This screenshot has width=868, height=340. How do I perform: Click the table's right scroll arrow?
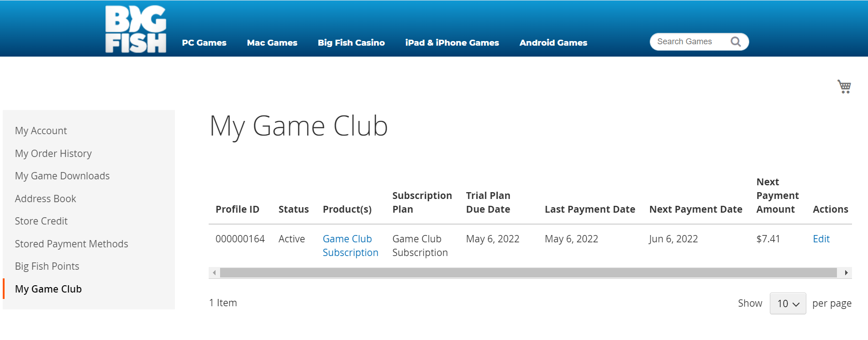pos(846,273)
